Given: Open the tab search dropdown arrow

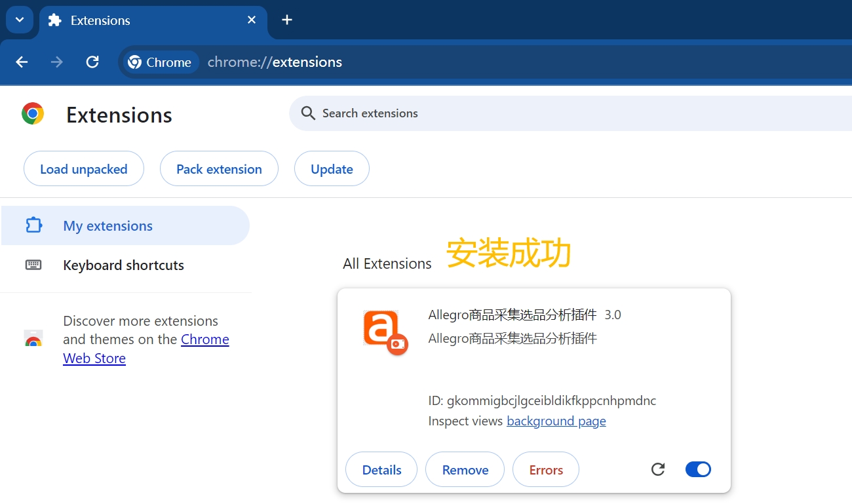Looking at the screenshot, I should tap(20, 20).
